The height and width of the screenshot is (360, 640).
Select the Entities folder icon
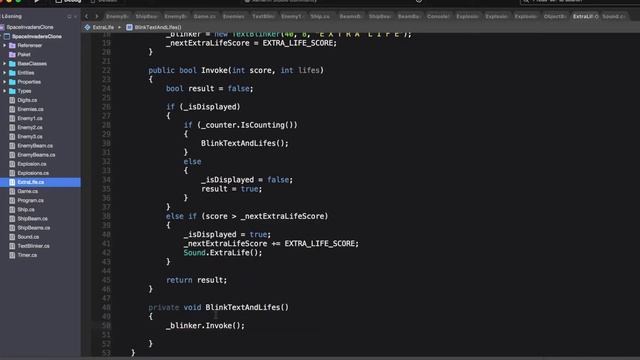pos(12,73)
